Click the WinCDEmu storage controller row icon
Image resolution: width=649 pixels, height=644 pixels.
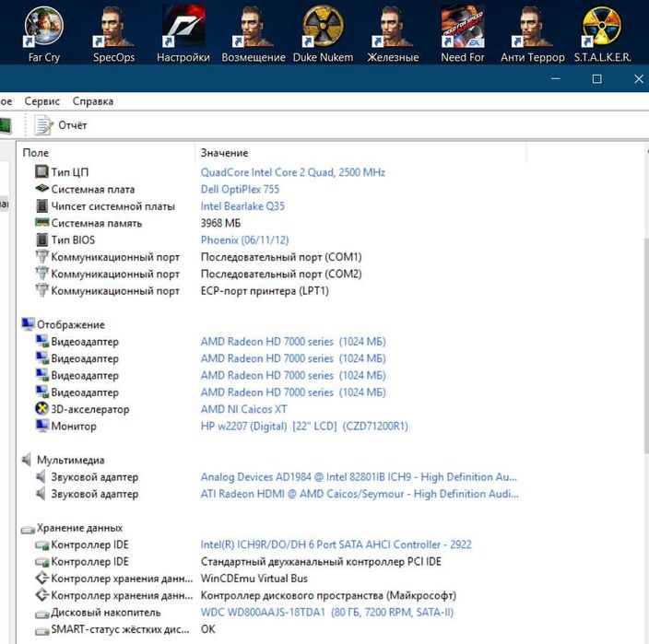click(x=41, y=579)
